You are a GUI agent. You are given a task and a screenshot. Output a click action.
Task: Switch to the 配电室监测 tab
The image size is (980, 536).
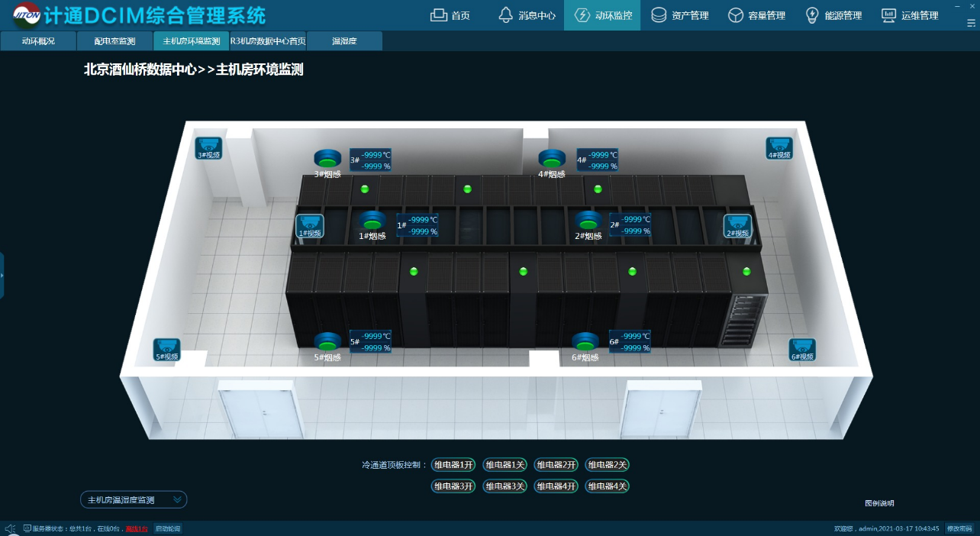(114, 41)
